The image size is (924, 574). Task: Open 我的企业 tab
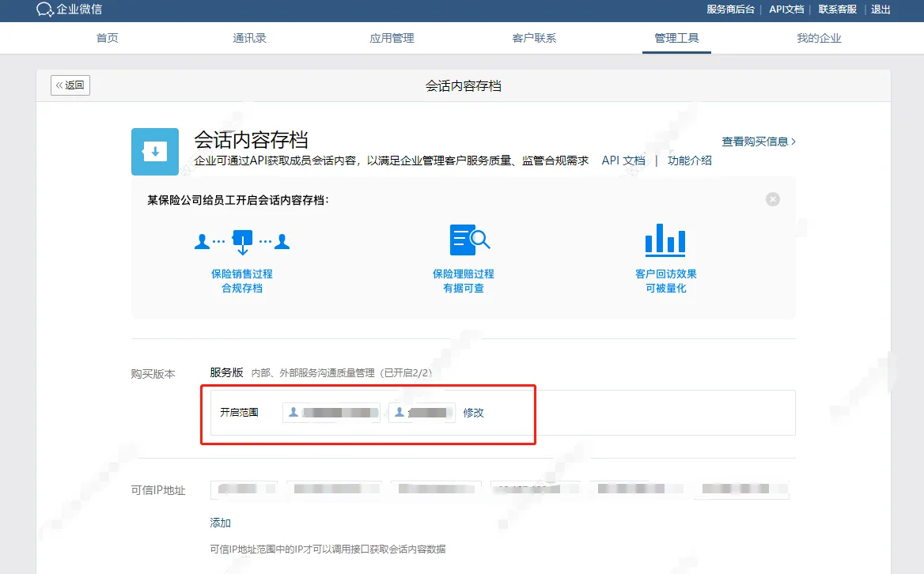point(819,38)
